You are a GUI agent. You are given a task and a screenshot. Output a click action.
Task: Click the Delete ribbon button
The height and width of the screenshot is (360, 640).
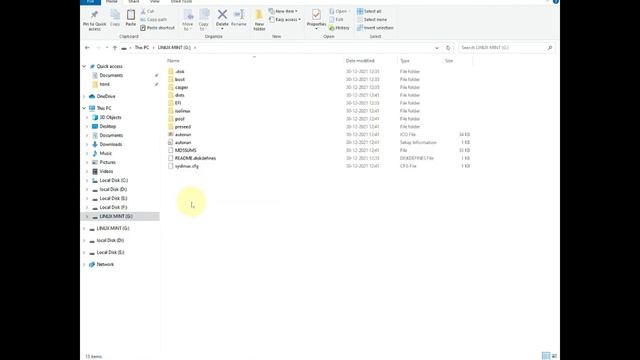222,20
